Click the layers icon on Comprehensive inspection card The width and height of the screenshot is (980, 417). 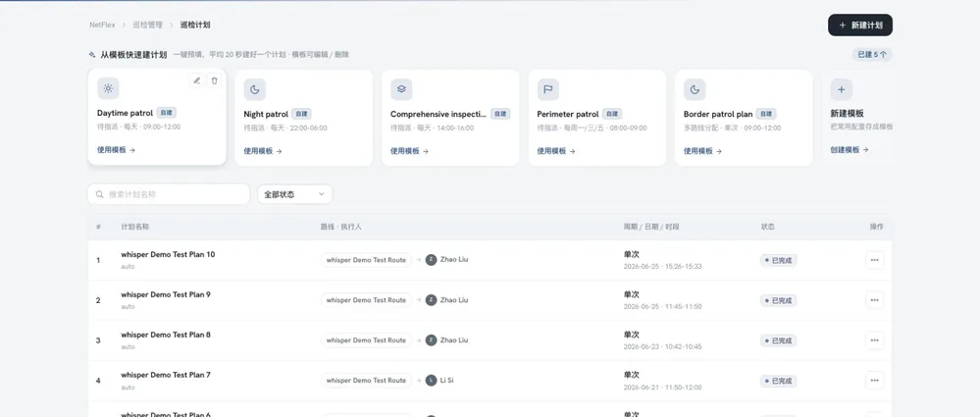(x=401, y=89)
